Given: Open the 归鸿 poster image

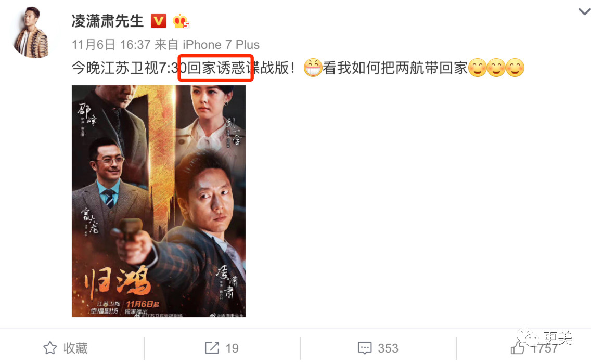Looking at the screenshot, I should (159, 201).
